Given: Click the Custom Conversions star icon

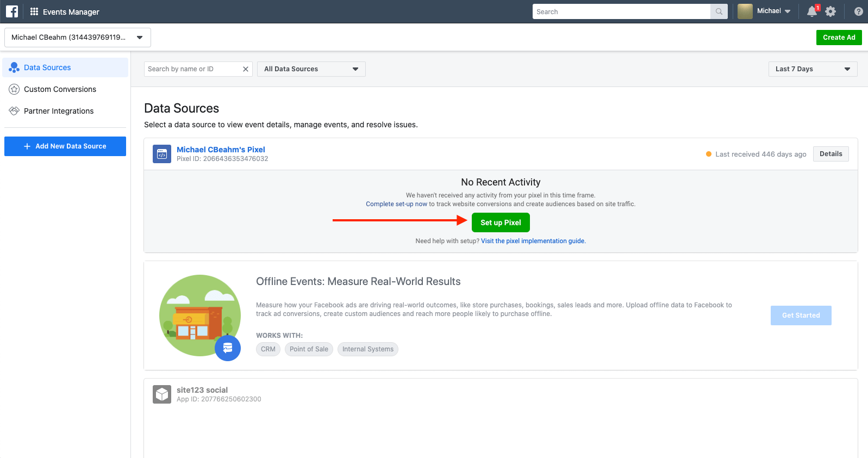Looking at the screenshot, I should (14, 89).
